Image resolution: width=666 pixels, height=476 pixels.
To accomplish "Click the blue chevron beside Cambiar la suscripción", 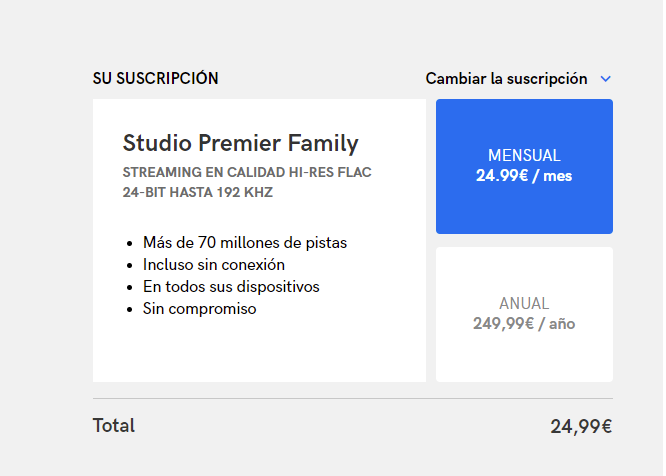I will pyautogui.click(x=605, y=79).
